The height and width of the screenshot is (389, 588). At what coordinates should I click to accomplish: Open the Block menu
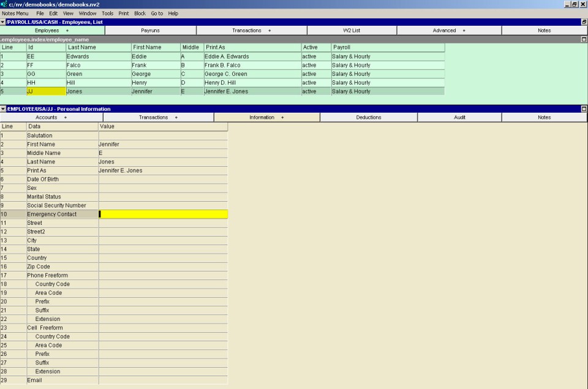pyautogui.click(x=140, y=13)
